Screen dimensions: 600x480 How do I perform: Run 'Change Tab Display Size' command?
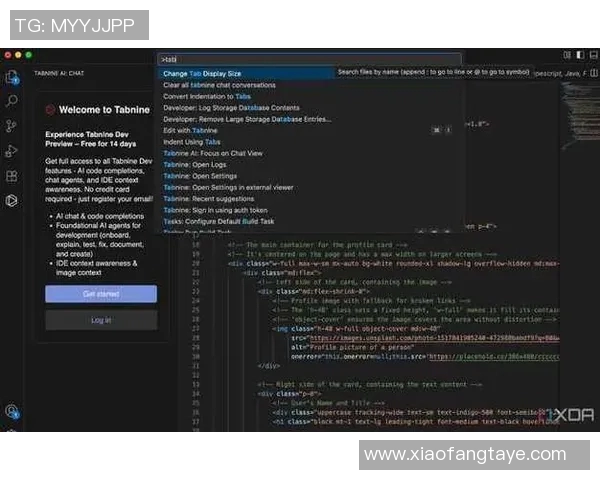(x=202, y=73)
